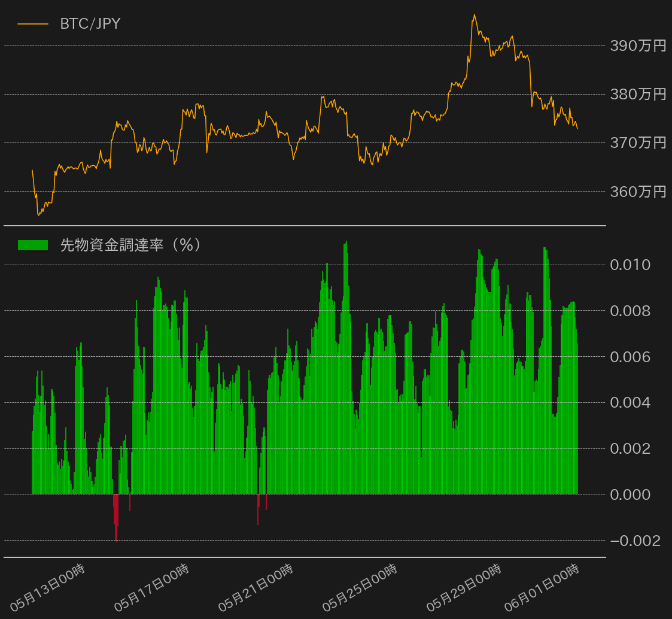Select the 先物資金調達率（%） legend label
672x619 pixels.
[x=130, y=245]
